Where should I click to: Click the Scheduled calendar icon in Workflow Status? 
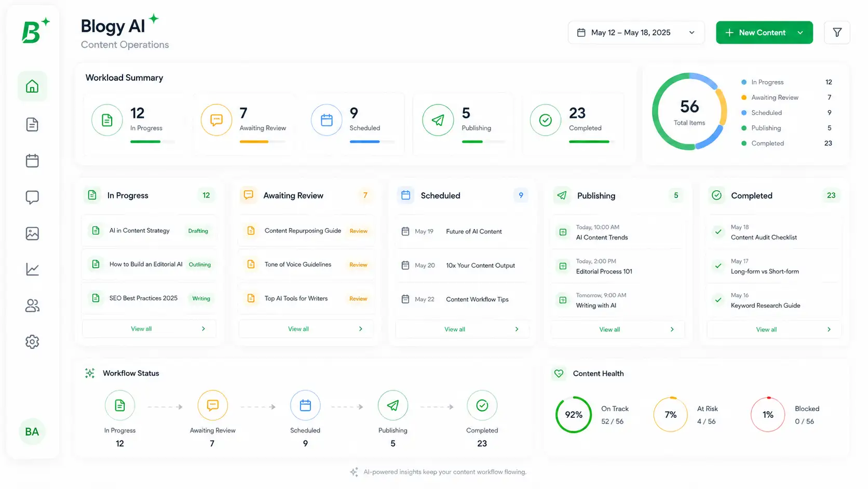click(x=305, y=405)
